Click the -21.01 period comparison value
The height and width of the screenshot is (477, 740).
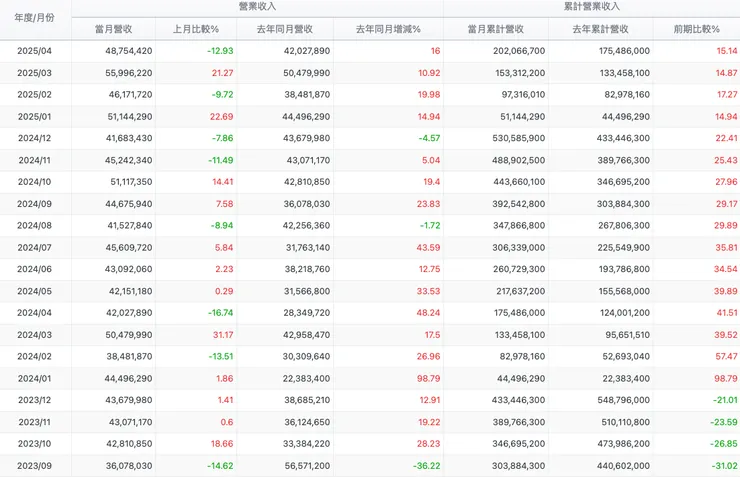click(725, 400)
